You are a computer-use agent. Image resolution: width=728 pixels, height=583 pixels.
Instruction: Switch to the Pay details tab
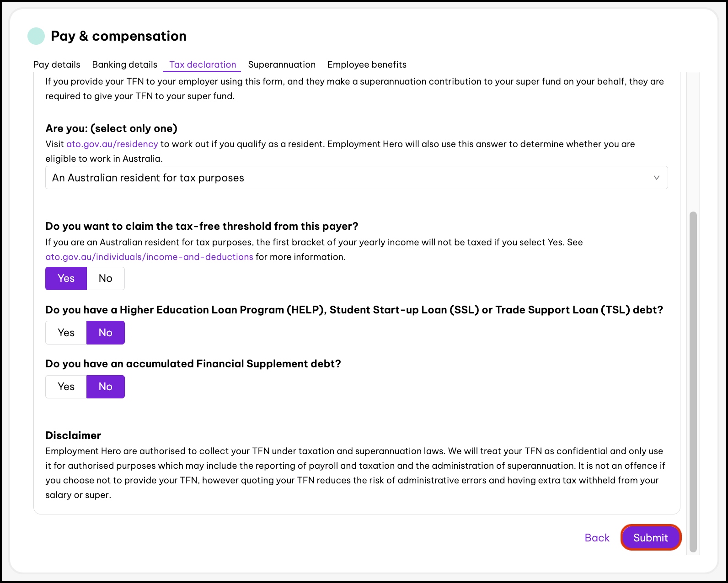click(57, 64)
